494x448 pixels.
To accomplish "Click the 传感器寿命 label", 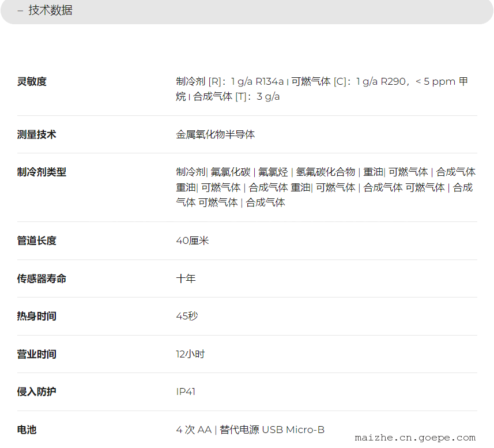I will click(x=42, y=279).
